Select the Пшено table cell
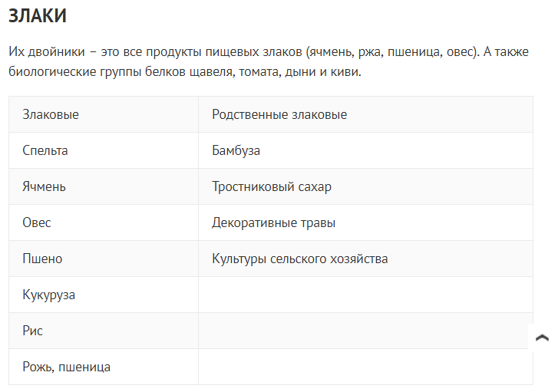Screen dimensions: 558x392 pyautogui.click(x=43, y=259)
